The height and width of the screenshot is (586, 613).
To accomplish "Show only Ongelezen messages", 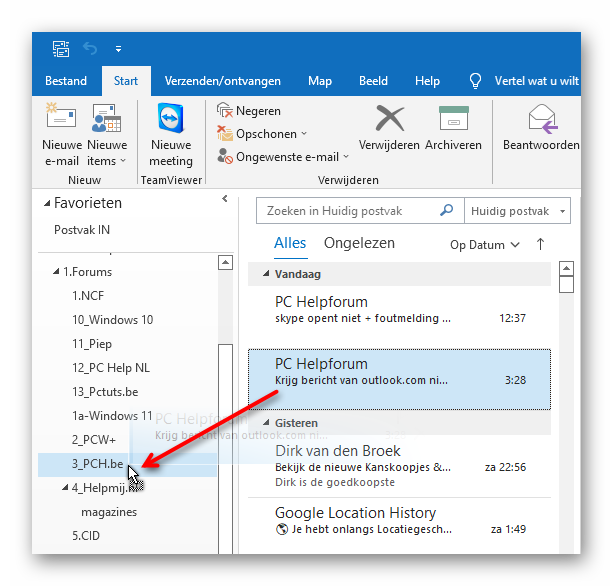I will click(x=359, y=243).
